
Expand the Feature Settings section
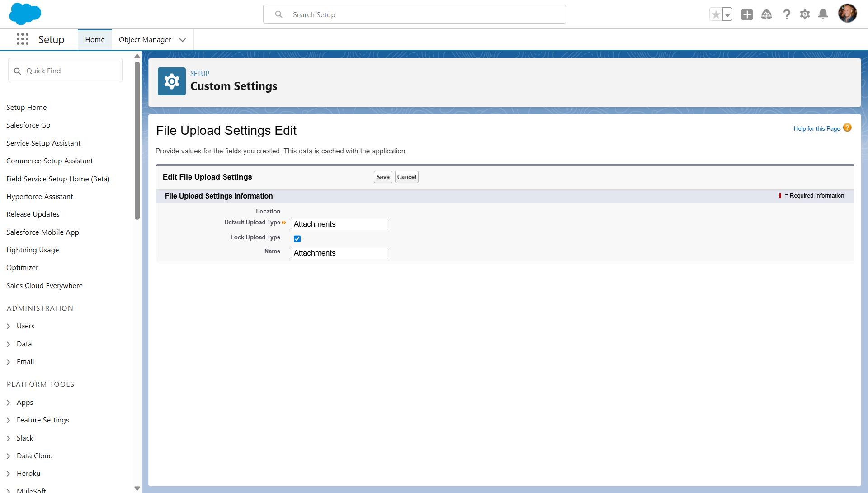pos(9,420)
